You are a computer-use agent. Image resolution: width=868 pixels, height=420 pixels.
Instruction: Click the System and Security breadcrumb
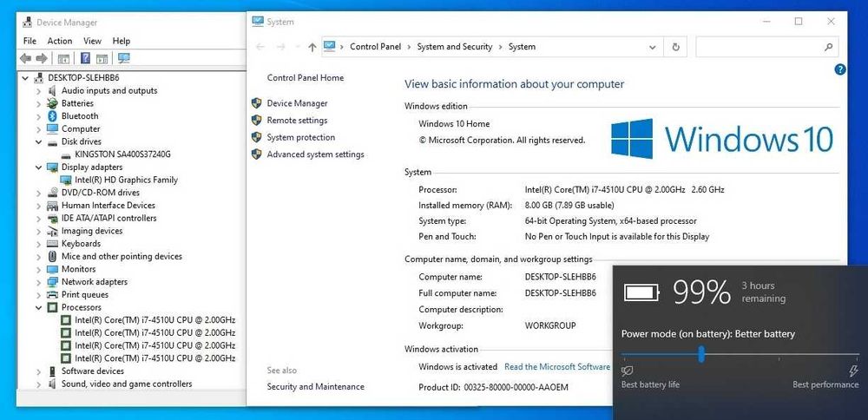[x=455, y=47]
